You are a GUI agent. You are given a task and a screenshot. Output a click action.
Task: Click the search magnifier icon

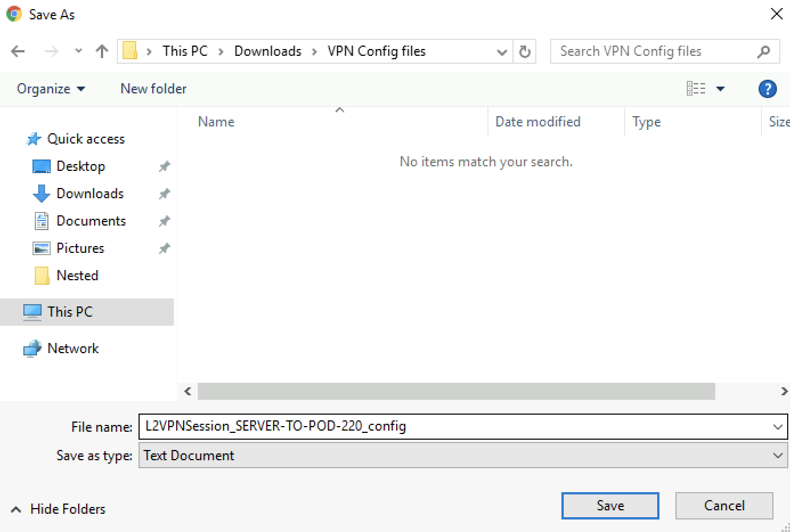coord(763,52)
